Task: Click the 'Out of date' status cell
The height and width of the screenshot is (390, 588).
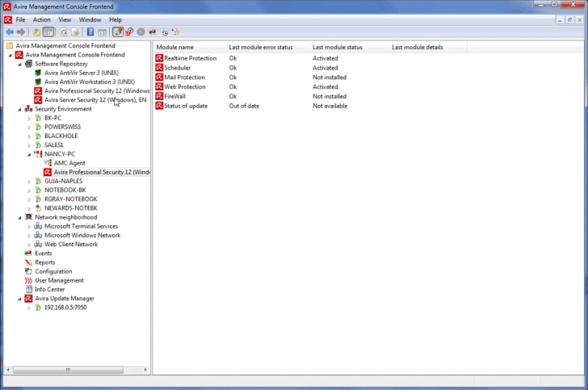Action: coord(244,106)
